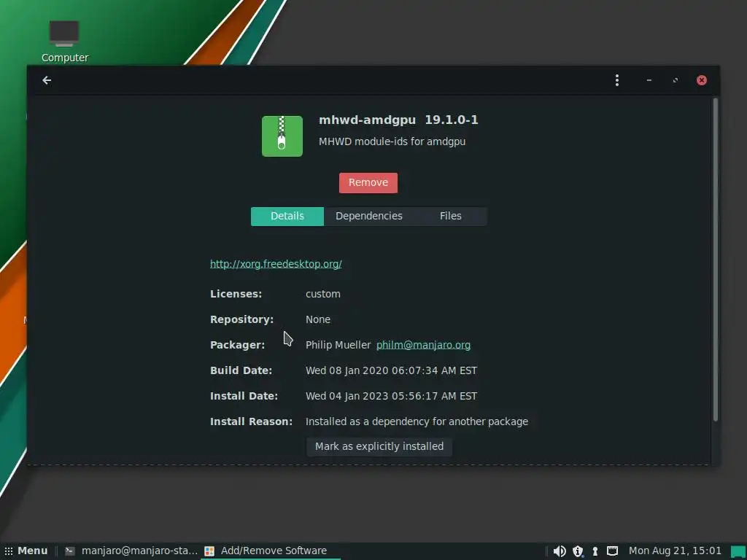Click Installed as a dependency text
Viewport: 747px width, 560px height.
tap(417, 422)
